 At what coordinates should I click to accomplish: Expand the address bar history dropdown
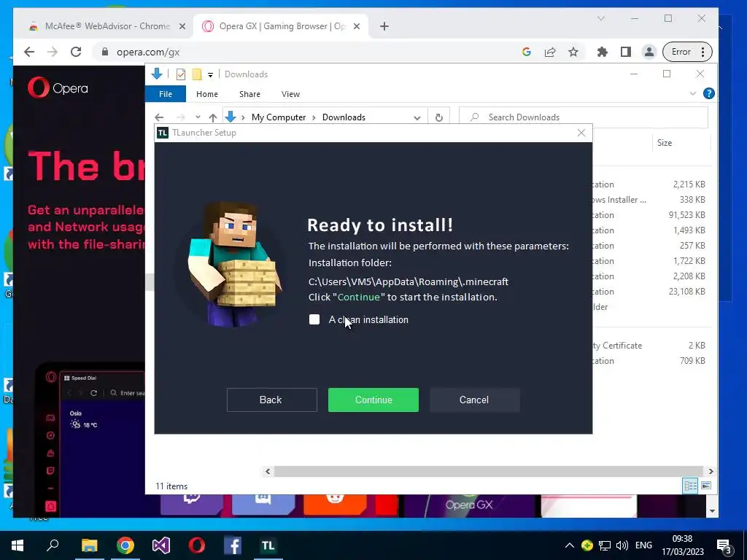pyautogui.click(x=417, y=117)
